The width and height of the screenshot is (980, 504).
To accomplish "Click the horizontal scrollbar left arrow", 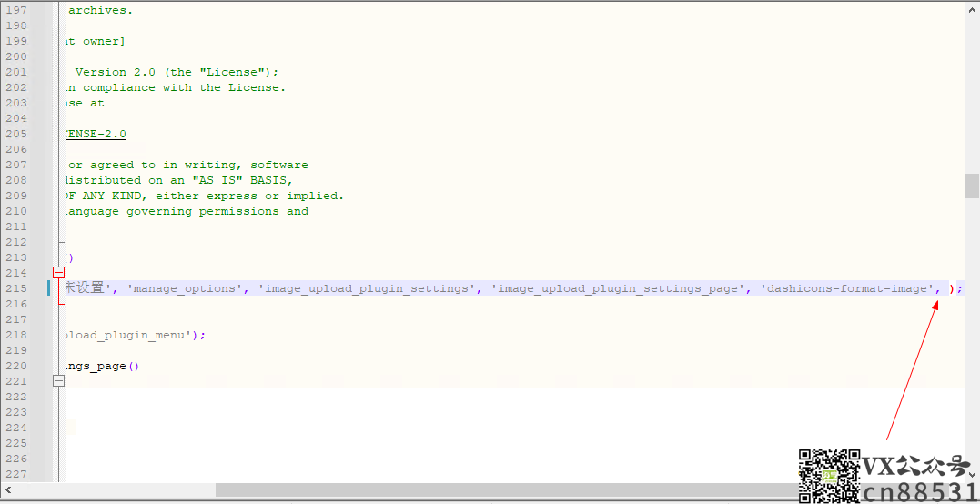I will click(x=7, y=489).
